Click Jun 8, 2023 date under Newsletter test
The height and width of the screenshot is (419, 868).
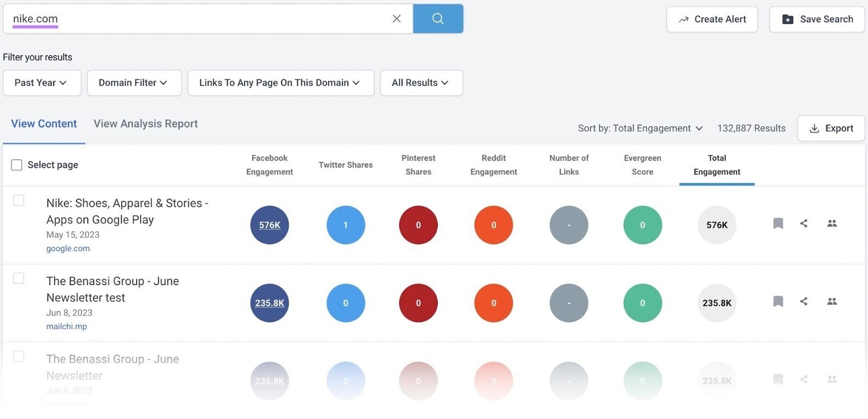[69, 313]
